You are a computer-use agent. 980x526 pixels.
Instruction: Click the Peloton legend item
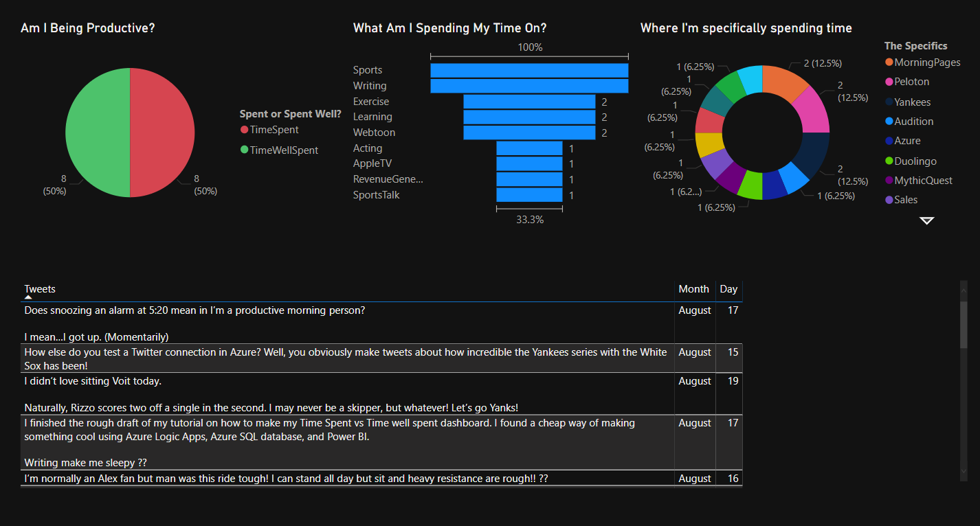point(907,82)
